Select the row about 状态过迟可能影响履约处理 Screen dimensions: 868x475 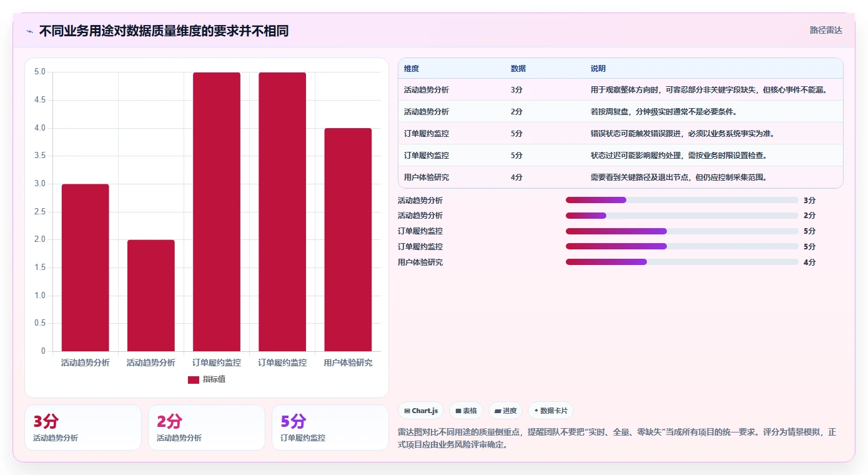(x=620, y=155)
